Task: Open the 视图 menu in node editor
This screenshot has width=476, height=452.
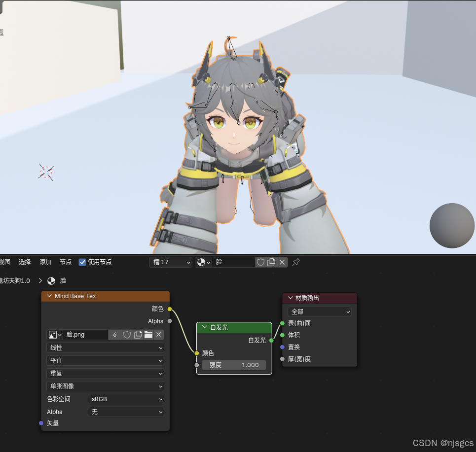Action: click(5, 262)
